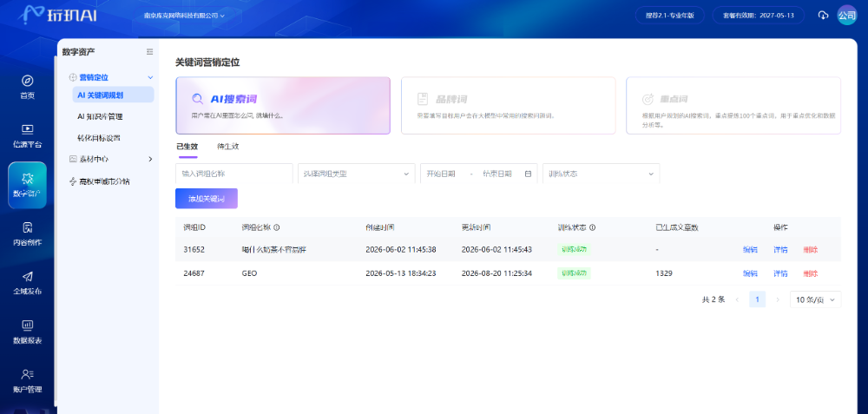The width and height of the screenshot is (868, 414).
Task: Click the 训练成功 status tag for row 31652
Action: click(x=574, y=250)
